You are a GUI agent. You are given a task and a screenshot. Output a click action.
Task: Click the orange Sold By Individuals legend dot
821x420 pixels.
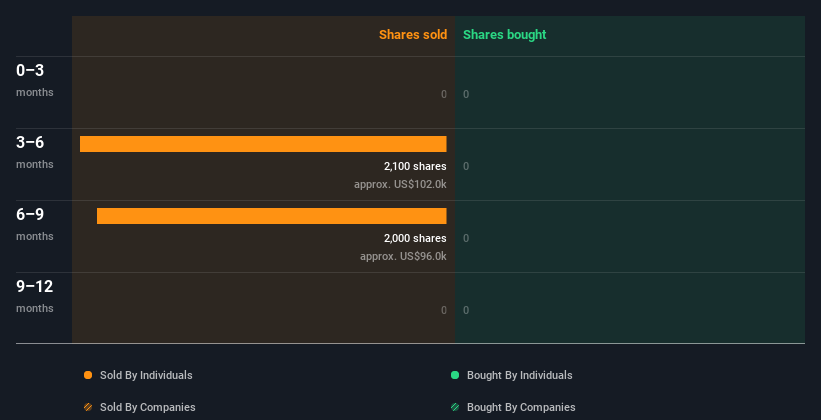point(88,375)
